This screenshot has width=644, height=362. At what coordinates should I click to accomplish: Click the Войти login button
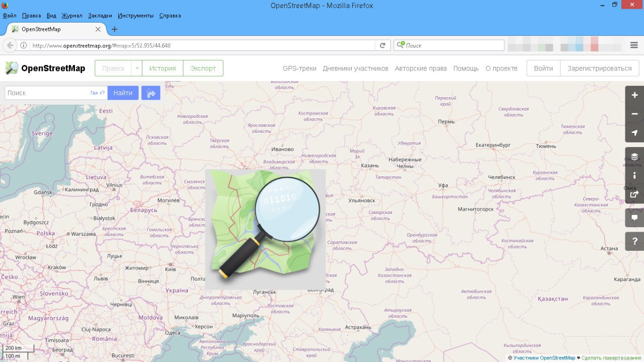click(543, 68)
